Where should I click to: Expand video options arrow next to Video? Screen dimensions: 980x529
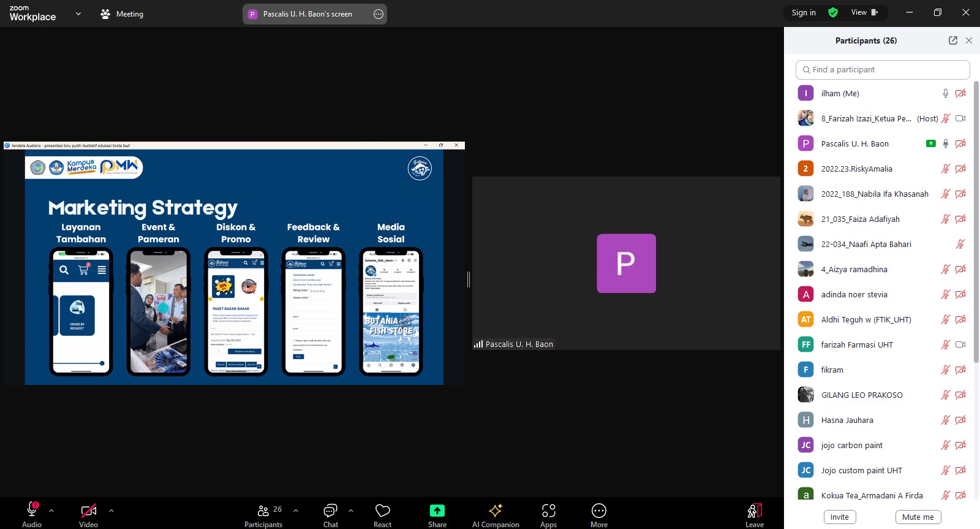[111, 510]
